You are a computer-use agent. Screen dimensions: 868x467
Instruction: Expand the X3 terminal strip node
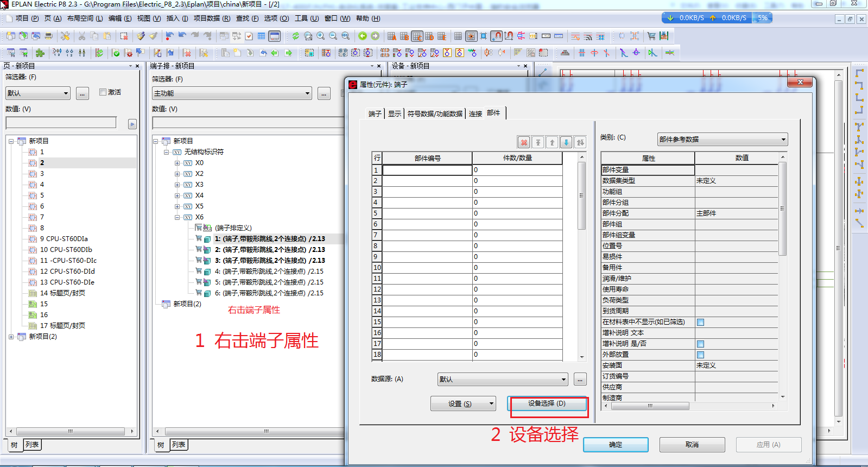tap(178, 185)
